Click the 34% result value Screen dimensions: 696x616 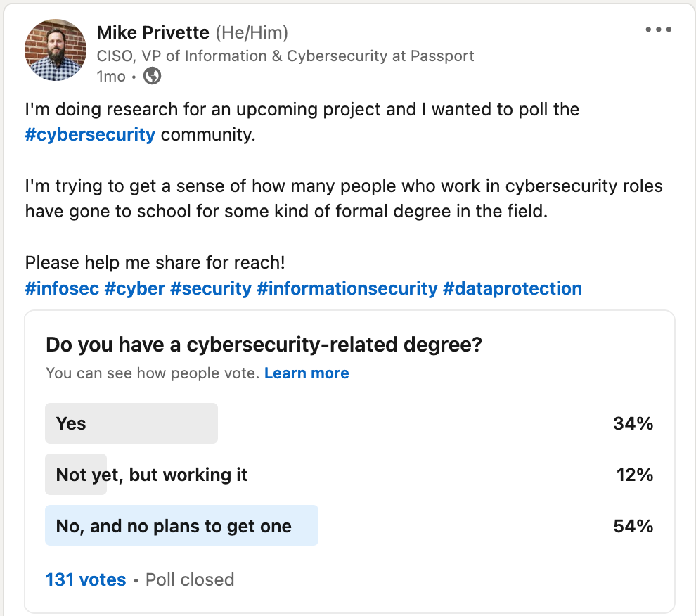tap(633, 423)
